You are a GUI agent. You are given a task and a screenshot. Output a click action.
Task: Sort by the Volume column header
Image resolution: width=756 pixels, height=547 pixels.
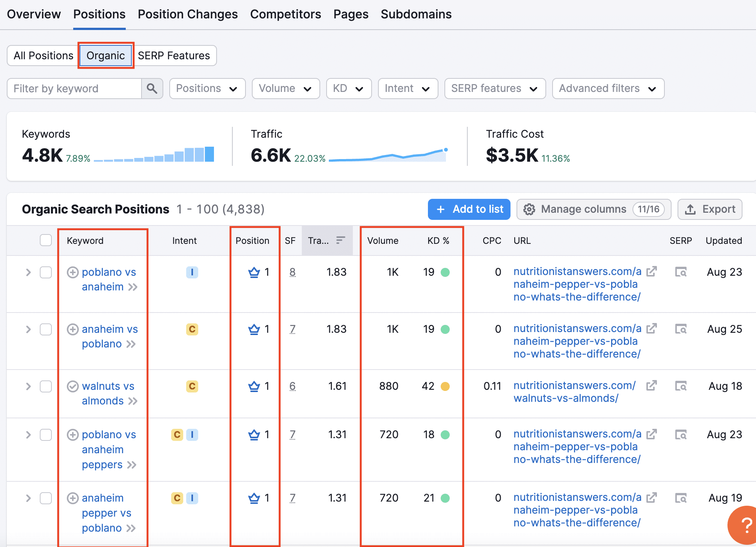pyautogui.click(x=383, y=240)
